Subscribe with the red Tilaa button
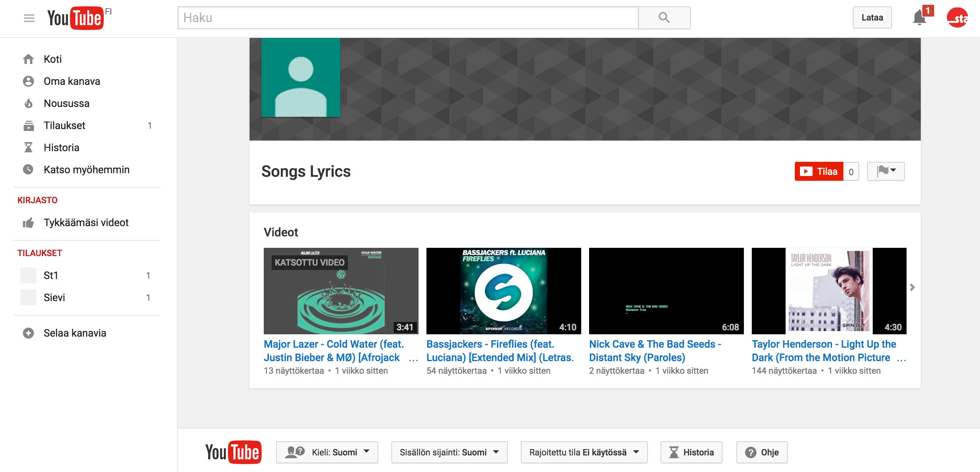Image resolution: width=980 pixels, height=472 pixels. click(x=819, y=171)
